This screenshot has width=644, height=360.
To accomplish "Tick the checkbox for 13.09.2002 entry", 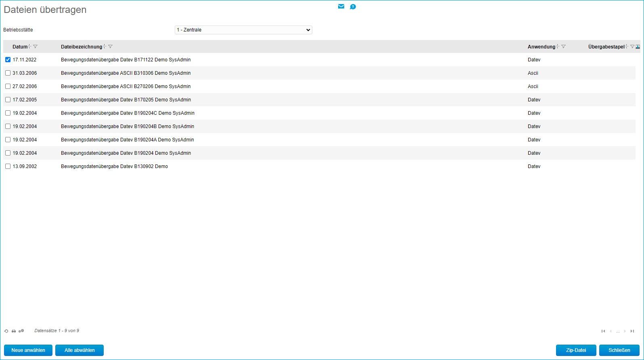I will point(8,166).
